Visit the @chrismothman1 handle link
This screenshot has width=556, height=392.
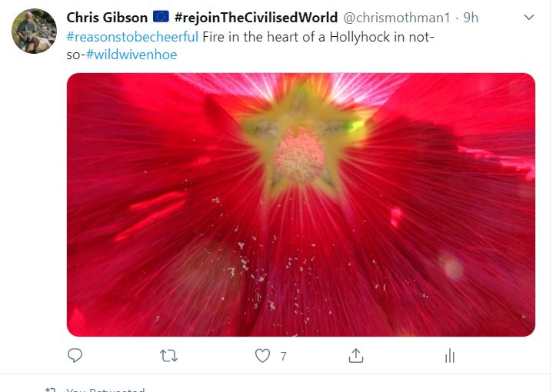397,18
